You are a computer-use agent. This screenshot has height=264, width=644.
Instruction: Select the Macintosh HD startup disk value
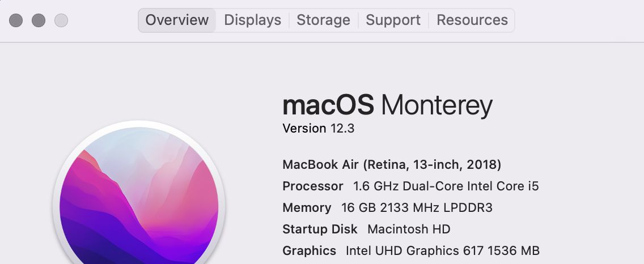point(409,229)
